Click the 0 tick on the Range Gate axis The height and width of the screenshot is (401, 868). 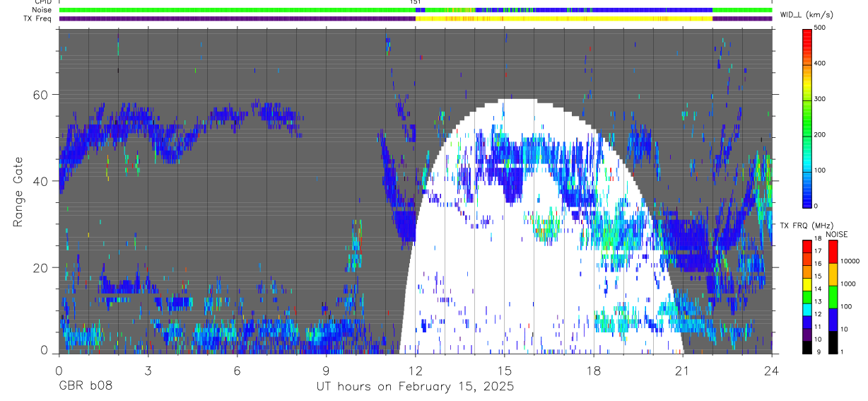45,350
